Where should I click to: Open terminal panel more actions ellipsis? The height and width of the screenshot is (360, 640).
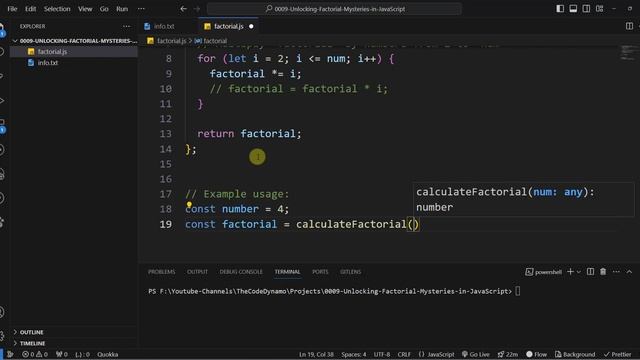coord(616,272)
